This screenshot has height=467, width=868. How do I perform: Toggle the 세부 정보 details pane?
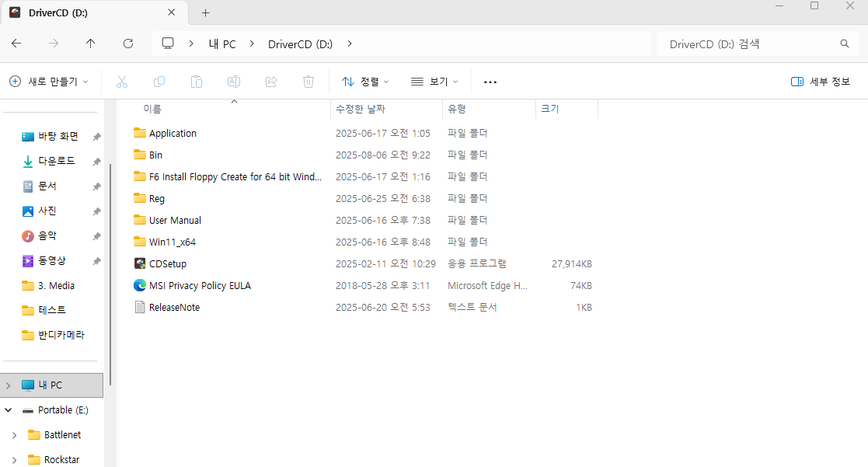(x=820, y=82)
